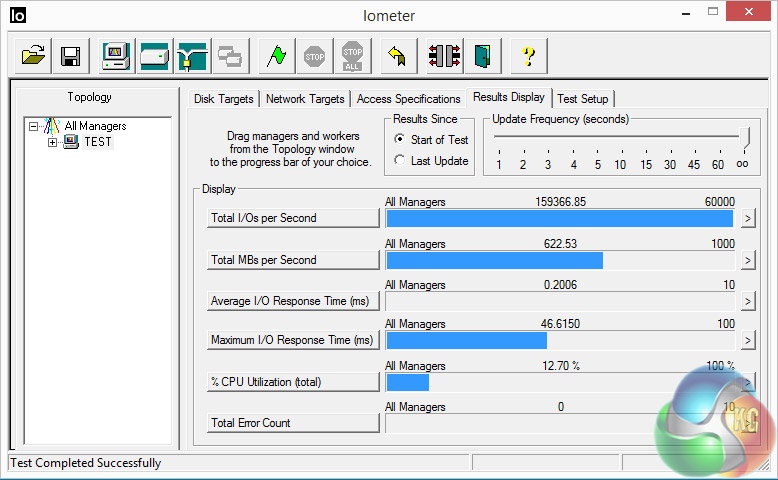The height and width of the screenshot is (480, 778).
Task: Minimize the Iometer window
Action: point(686,13)
